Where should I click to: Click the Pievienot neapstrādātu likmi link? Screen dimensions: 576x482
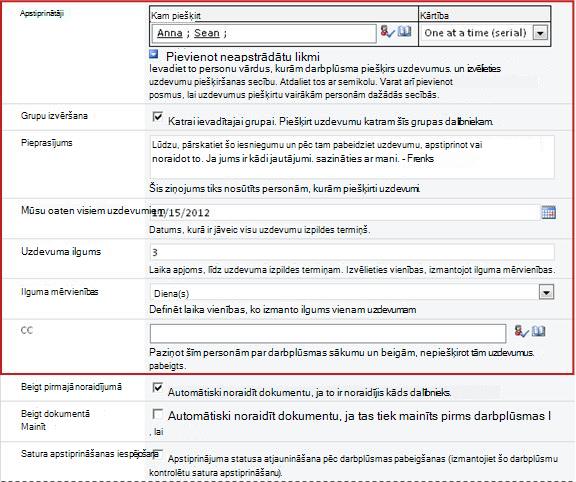[243, 57]
